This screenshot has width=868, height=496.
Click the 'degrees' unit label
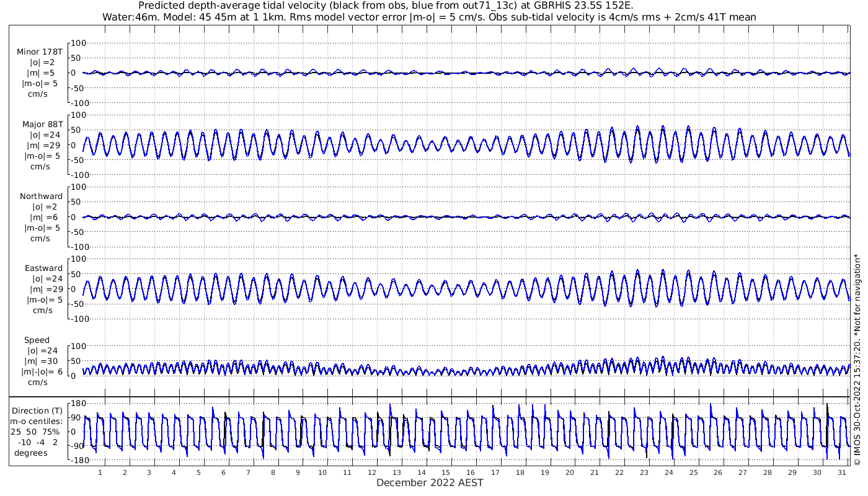31,453
